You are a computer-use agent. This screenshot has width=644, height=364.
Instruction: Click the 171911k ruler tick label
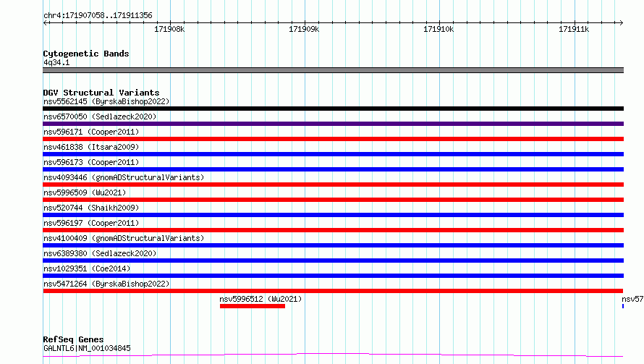coord(574,29)
